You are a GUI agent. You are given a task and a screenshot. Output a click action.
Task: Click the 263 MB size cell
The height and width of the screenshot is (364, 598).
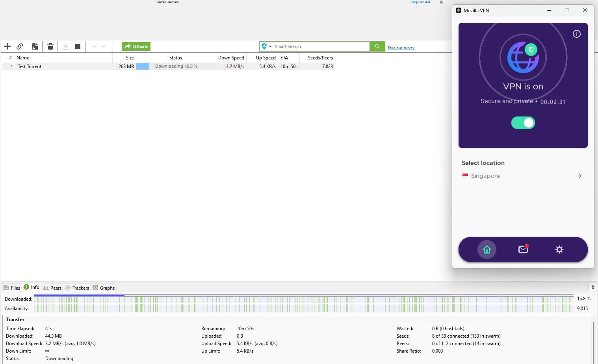[126, 67]
